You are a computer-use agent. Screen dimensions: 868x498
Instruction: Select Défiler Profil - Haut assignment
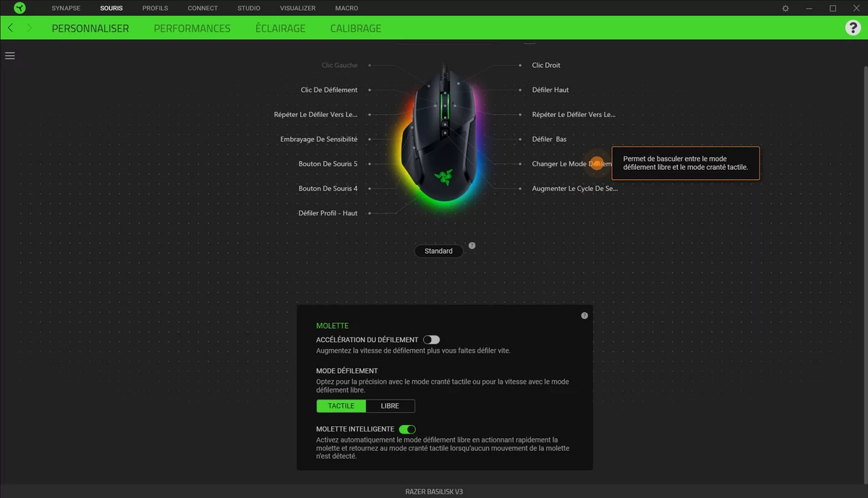point(328,213)
